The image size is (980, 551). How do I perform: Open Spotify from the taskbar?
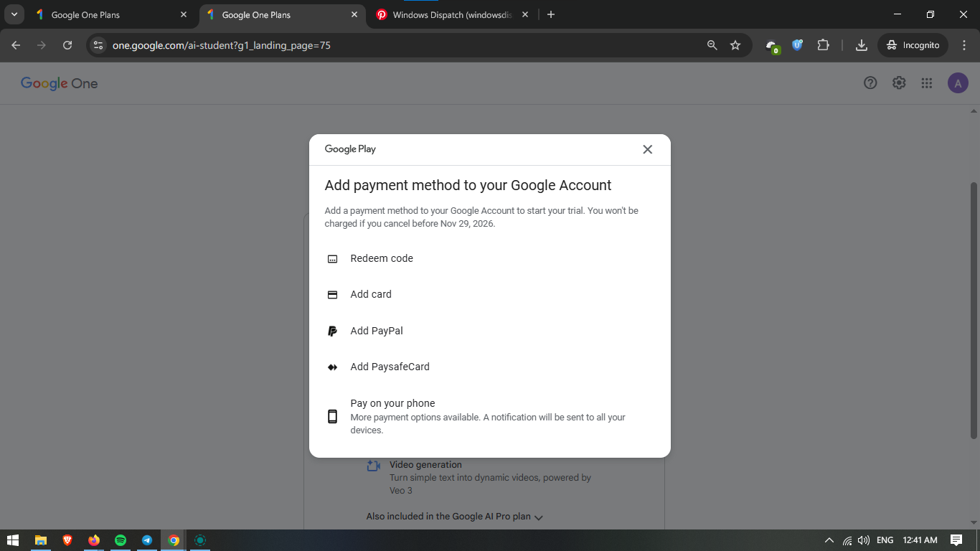pyautogui.click(x=121, y=540)
